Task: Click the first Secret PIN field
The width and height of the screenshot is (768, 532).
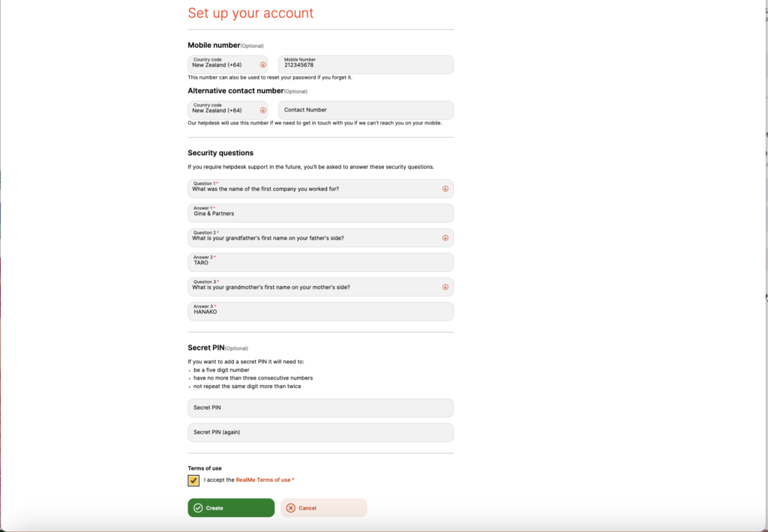Action: click(x=320, y=408)
